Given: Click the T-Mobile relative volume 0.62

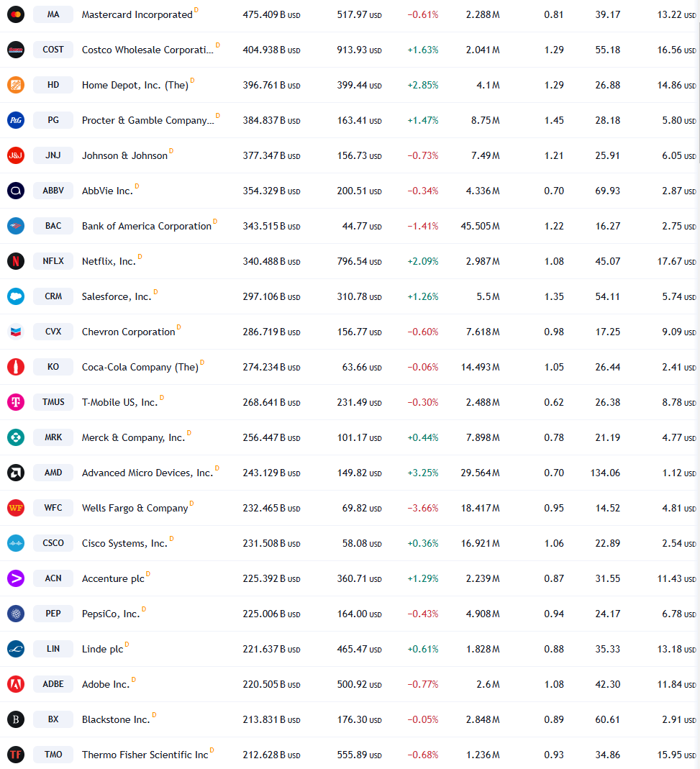Looking at the screenshot, I should [x=554, y=402].
